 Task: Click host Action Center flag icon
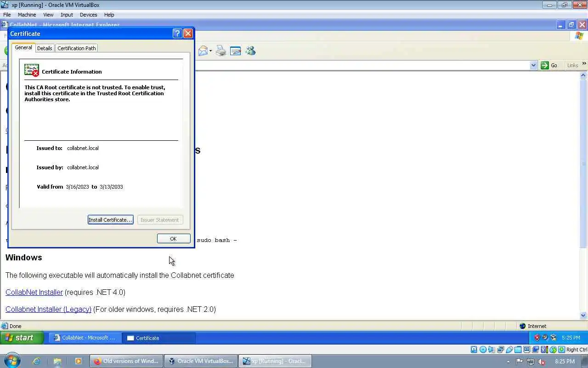[520, 362]
